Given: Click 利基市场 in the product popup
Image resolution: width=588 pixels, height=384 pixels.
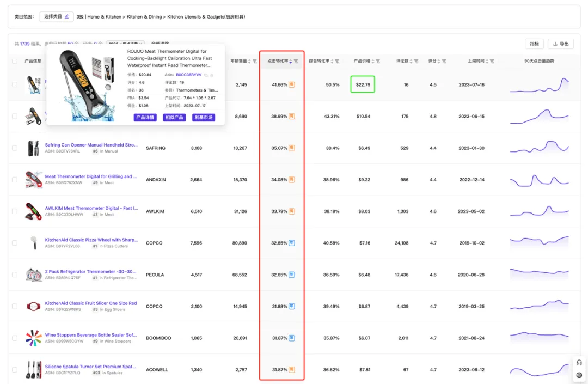Looking at the screenshot, I should pos(204,117).
